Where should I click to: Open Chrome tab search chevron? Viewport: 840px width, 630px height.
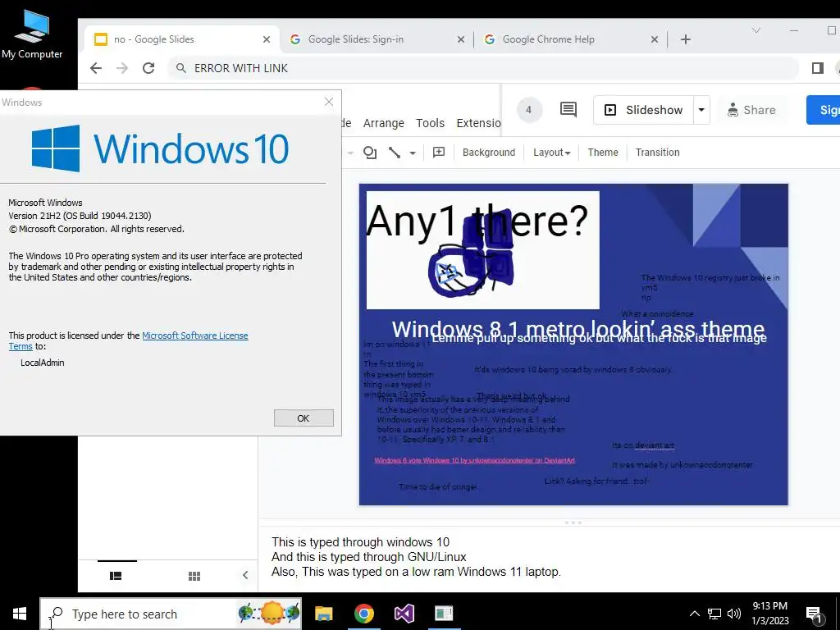(756, 30)
